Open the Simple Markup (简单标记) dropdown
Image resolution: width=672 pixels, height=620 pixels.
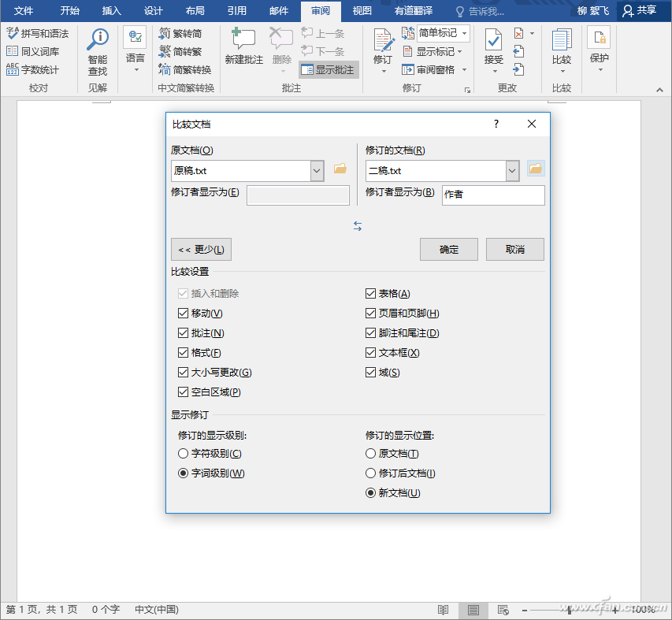[465, 33]
